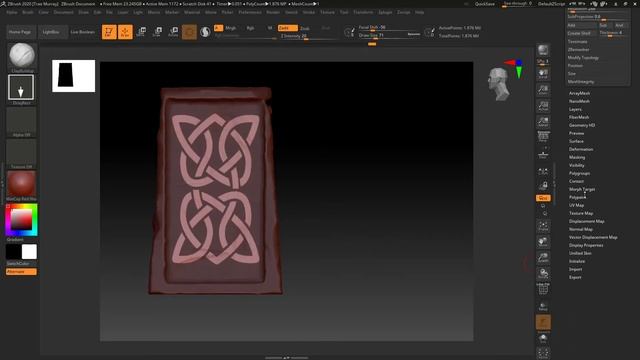The height and width of the screenshot is (360, 640).
Task: Pick a hue in the color picker
Action: [21, 220]
